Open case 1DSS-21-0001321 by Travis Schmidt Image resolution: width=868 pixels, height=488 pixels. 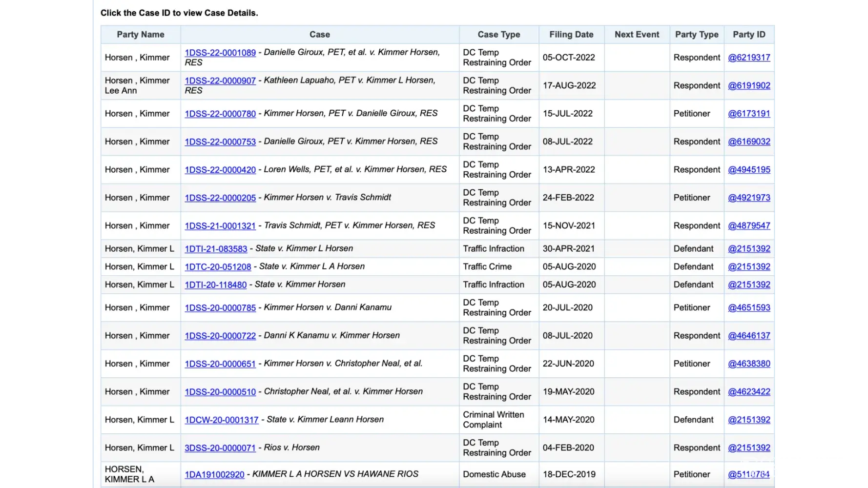point(220,226)
